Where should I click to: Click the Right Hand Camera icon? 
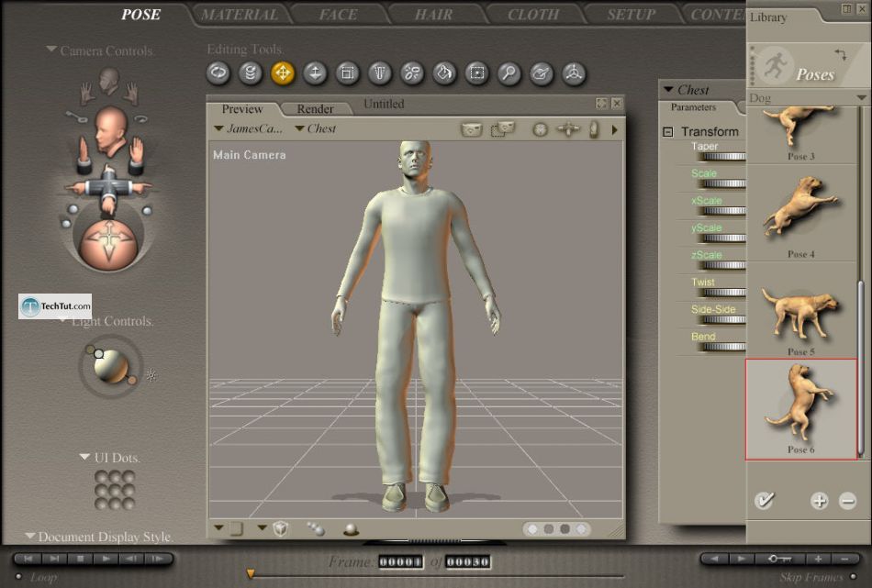tap(131, 94)
